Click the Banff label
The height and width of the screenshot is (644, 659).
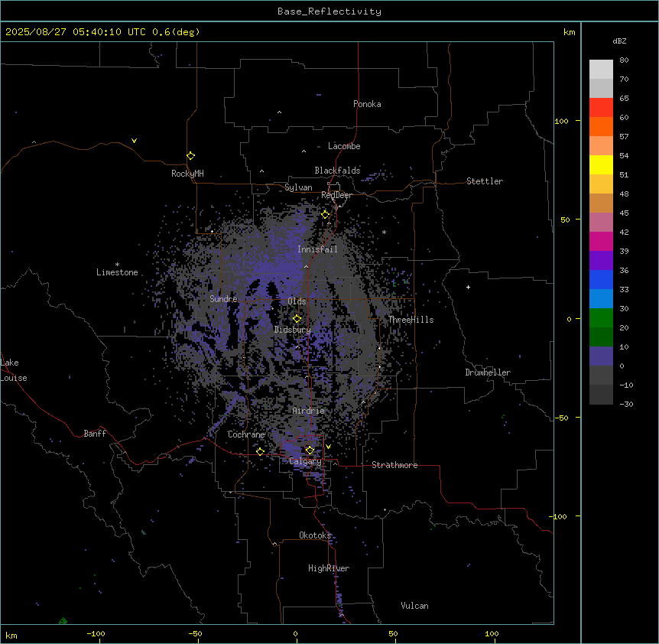(95, 434)
